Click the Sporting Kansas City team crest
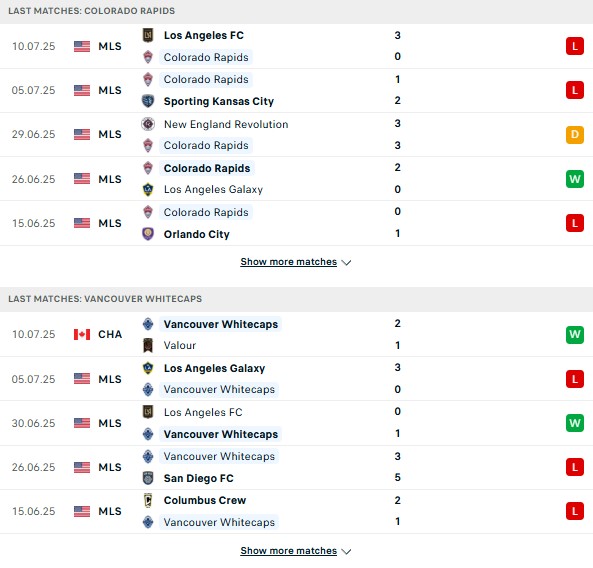Image resolution: width=593 pixels, height=568 pixels. tap(148, 101)
